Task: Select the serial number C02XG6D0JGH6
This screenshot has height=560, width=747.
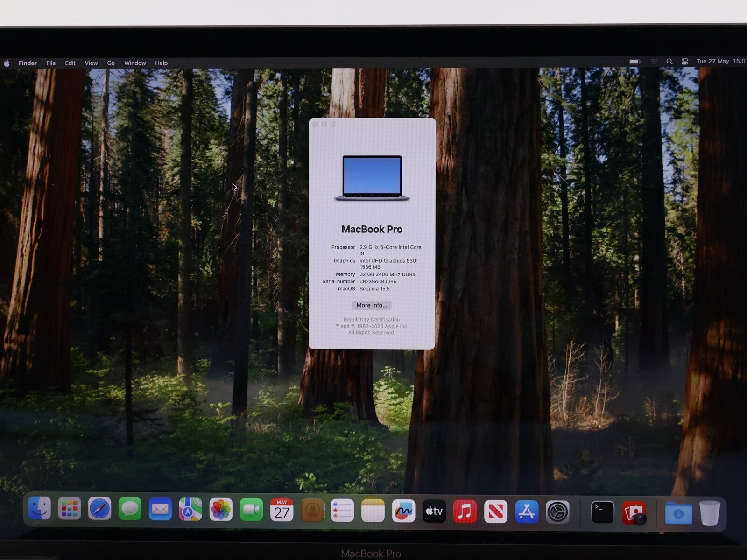Action: coord(378,282)
